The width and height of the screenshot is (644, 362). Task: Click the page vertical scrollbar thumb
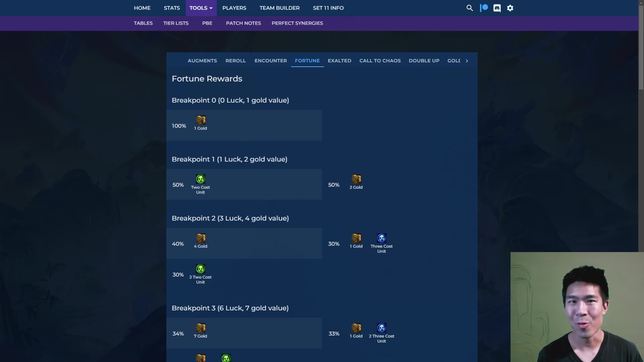[x=641, y=47]
